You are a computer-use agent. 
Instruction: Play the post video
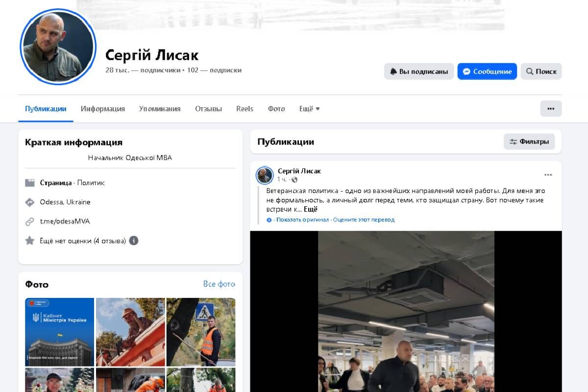point(406,311)
